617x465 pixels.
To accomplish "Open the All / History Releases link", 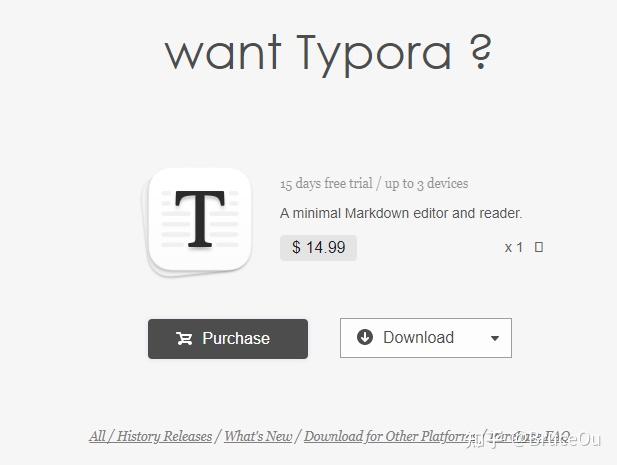I will pyautogui.click(x=151, y=436).
